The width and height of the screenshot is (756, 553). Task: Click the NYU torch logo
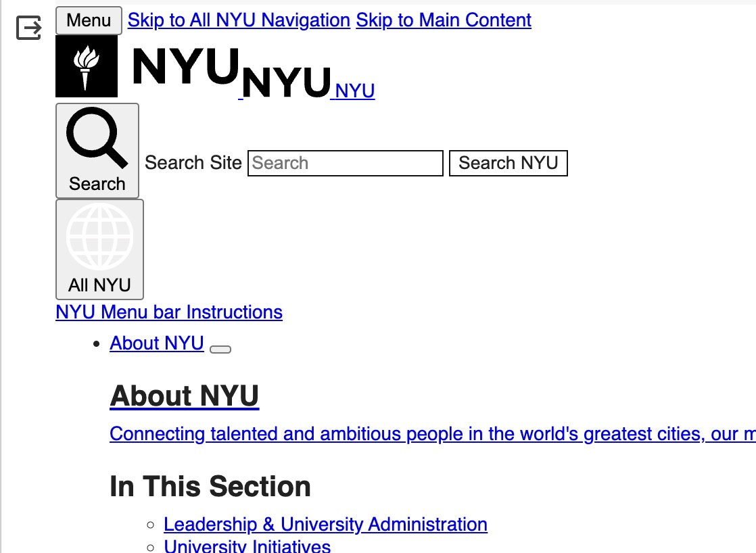tap(87, 66)
